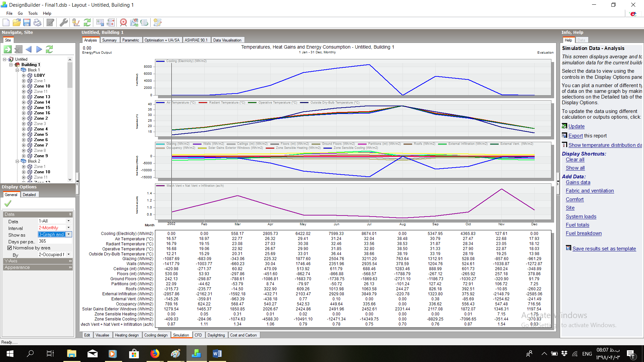This screenshot has width=644, height=362.
Task: Expand the Y-Axis section
Action: coord(38,261)
